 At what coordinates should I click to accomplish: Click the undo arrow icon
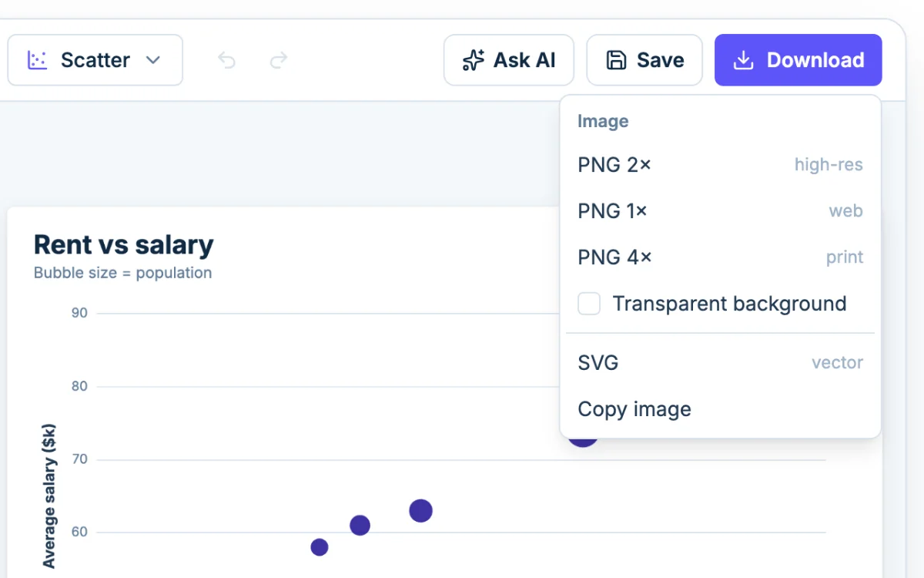click(226, 60)
